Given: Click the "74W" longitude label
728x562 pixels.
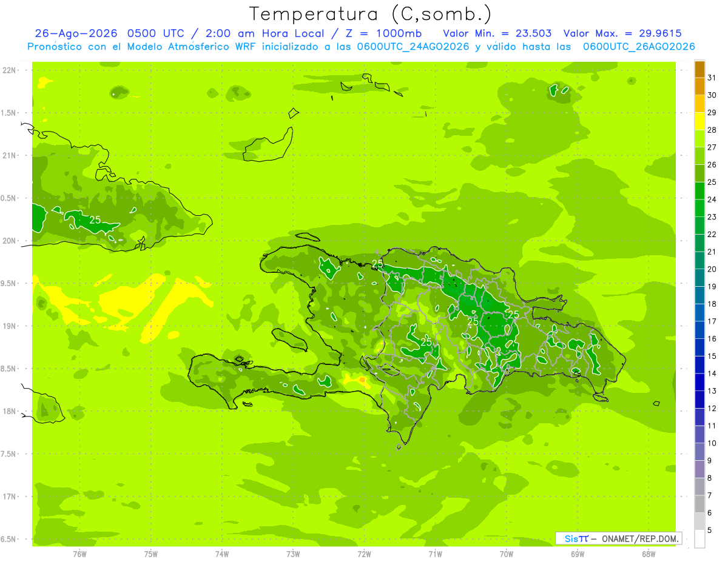Looking at the screenshot, I should click(x=222, y=554).
